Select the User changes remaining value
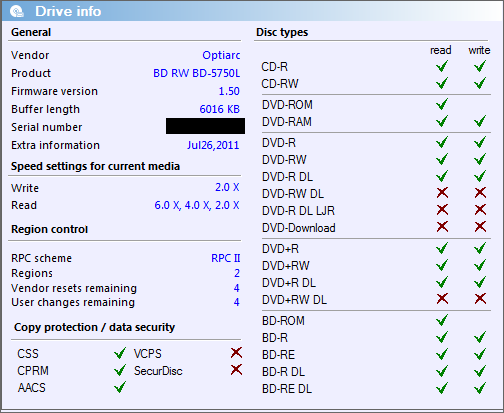 click(x=236, y=302)
